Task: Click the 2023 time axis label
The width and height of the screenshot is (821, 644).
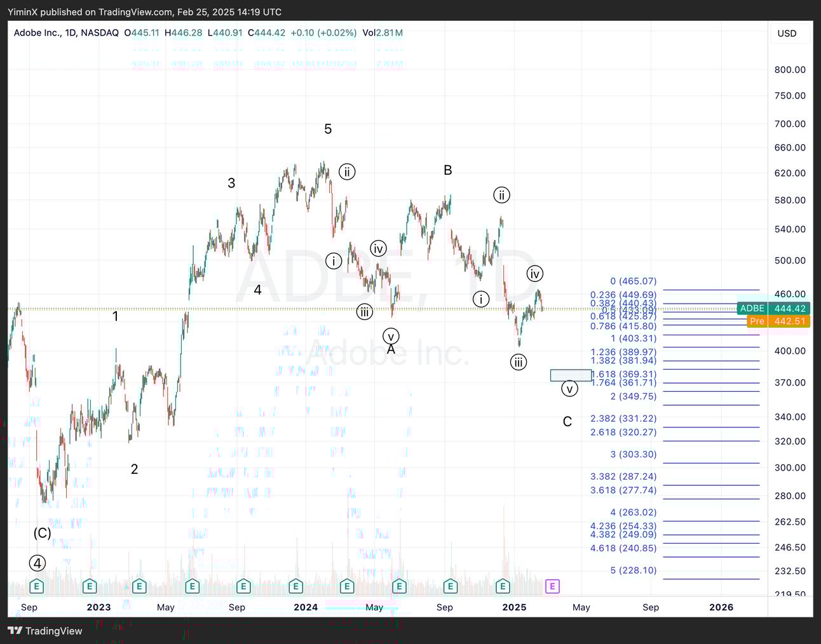Action: pyautogui.click(x=98, y=607)
